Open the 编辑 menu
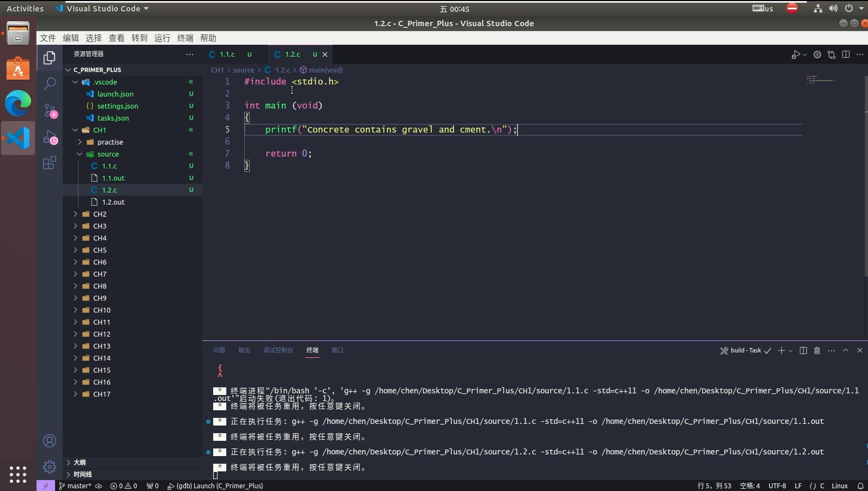 point(71,38)
